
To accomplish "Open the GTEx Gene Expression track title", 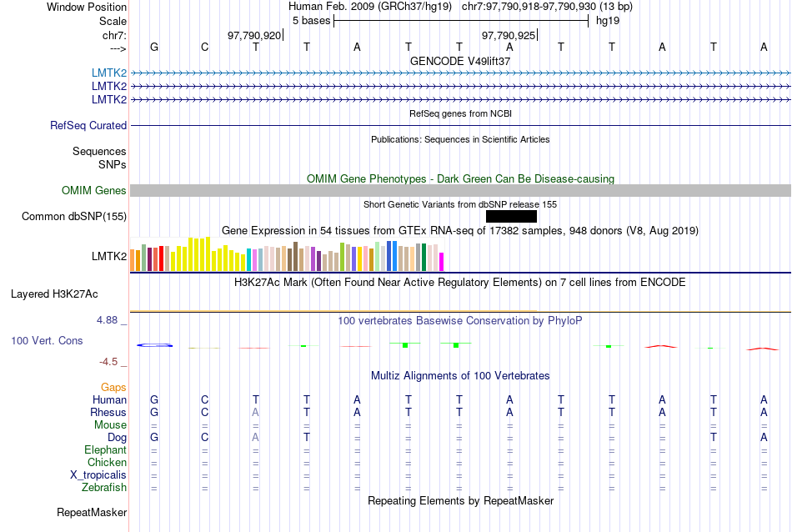I will point(460,231).
